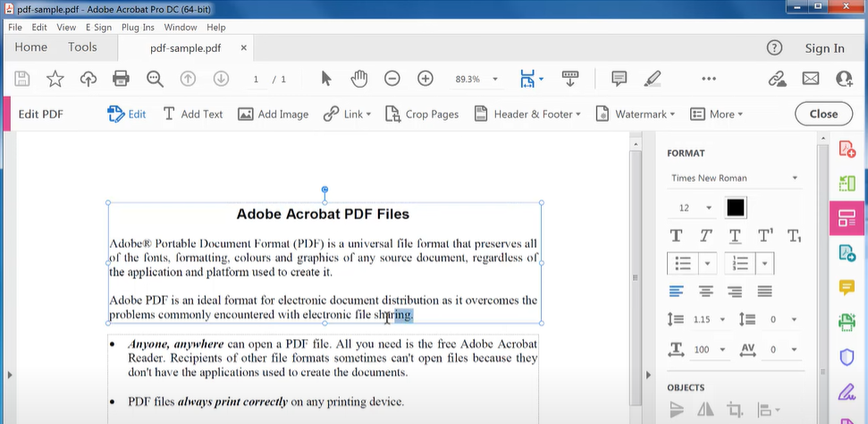Image resolution: width=868 pixels, height=424 pixels.
Task: Go to next page arrow
Action: (222, 79)
